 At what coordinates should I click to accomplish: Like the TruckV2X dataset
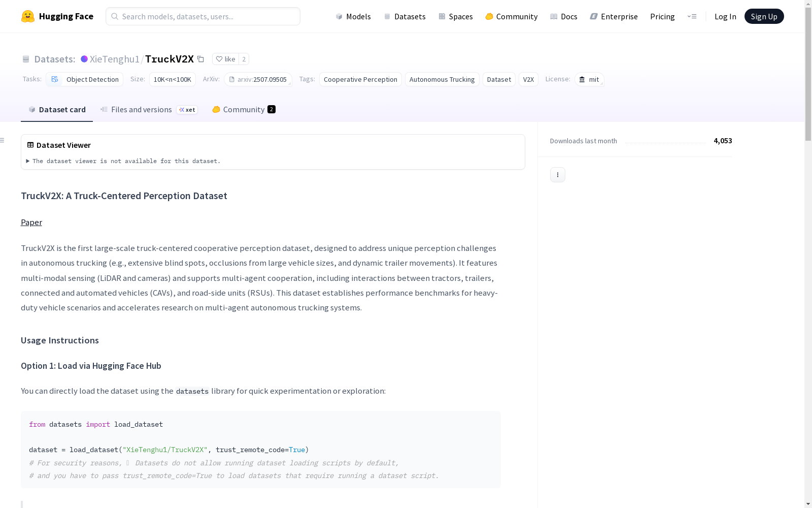pyautogui.click(x=225, y=59)
